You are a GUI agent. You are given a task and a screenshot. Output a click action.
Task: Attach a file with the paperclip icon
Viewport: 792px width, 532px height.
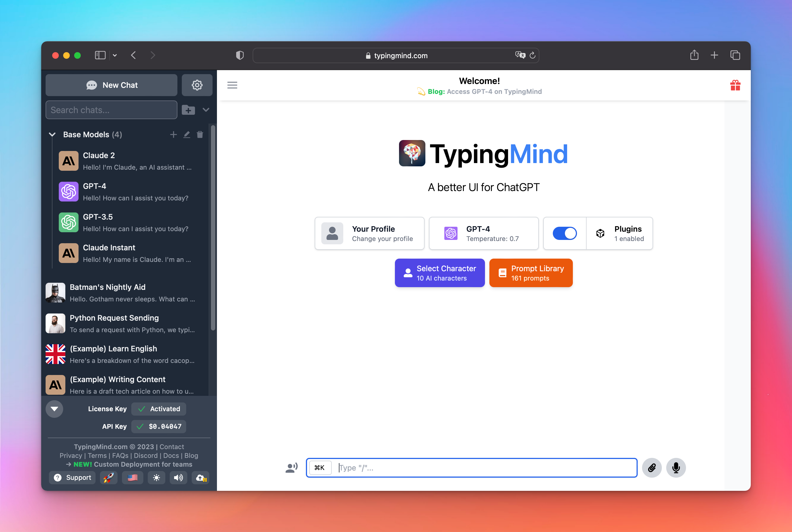click(651, 467)
